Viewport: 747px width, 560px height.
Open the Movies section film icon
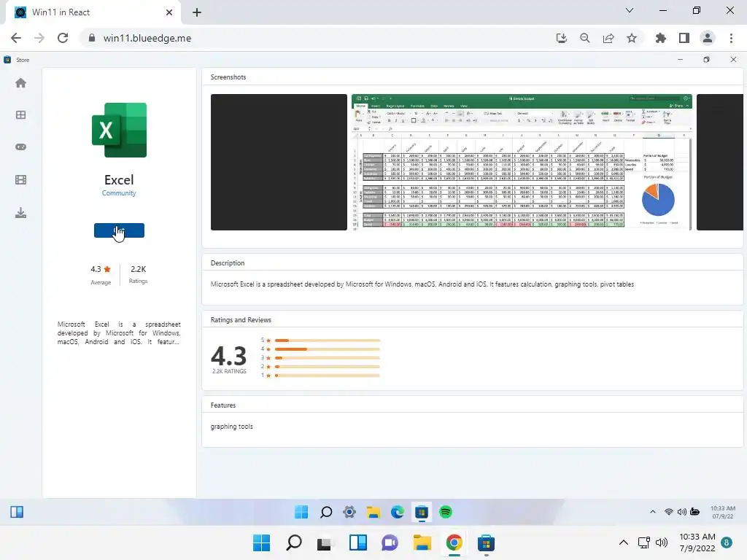pyautogui.click(x=20, y=179)
